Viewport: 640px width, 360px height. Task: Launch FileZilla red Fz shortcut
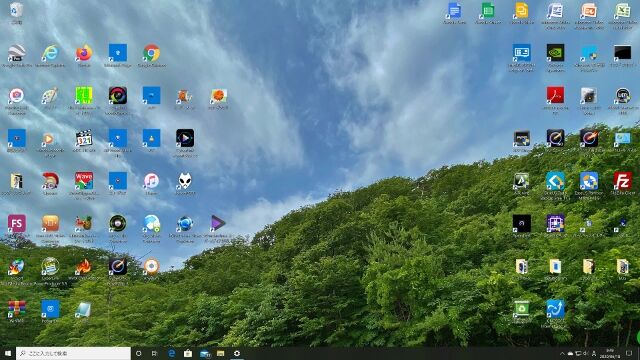coord(623,181)
